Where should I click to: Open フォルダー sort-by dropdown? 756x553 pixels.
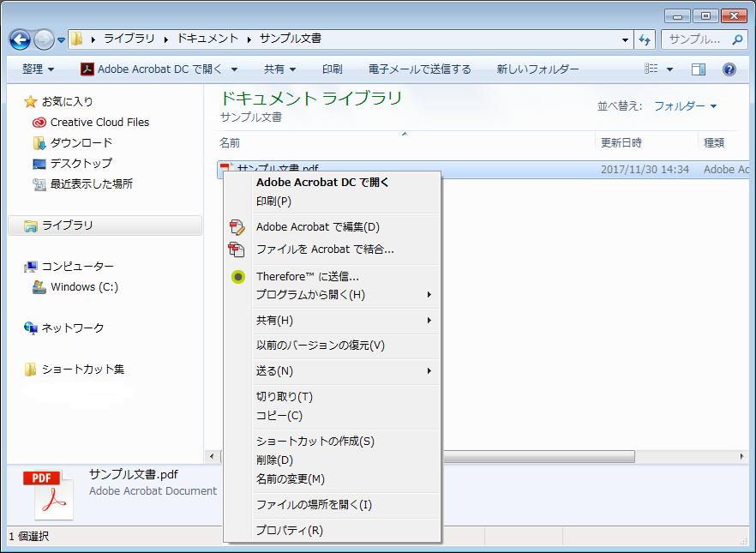click(x=685, y=106)
